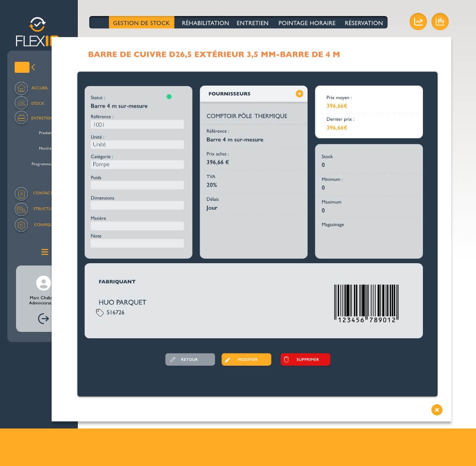Collapse the sidebar with the chevron arrow
The height and width of the screenshot is (466, 476).
click(x=33, y=67)
